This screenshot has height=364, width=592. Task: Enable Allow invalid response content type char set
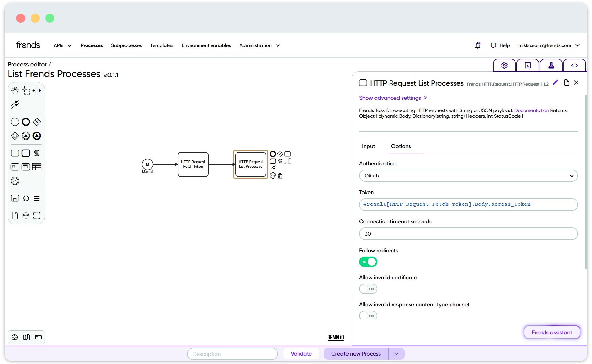[x=368, y=315]
